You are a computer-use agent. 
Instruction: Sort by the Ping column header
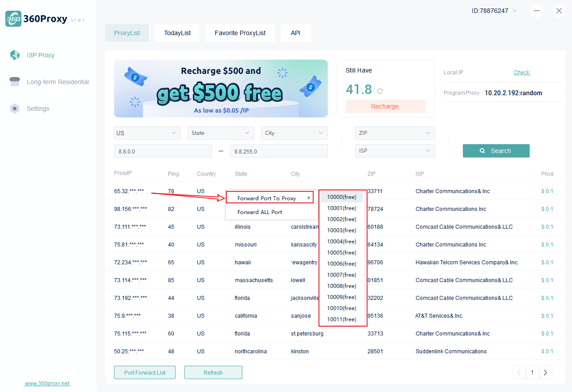pyautogui.click(x=173, y=174)
